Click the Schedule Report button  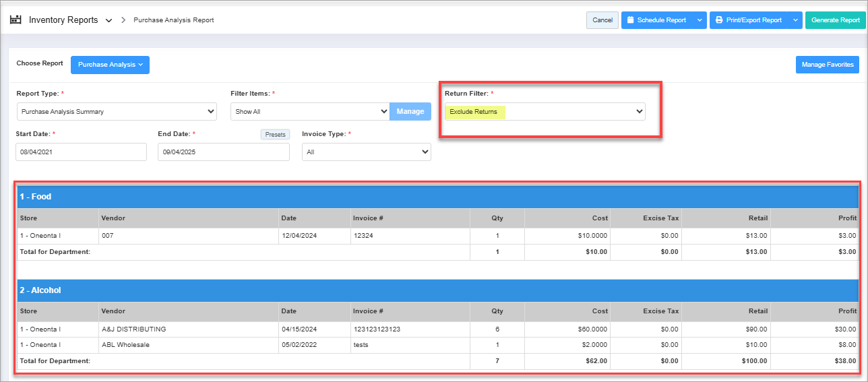pos(656,20)
